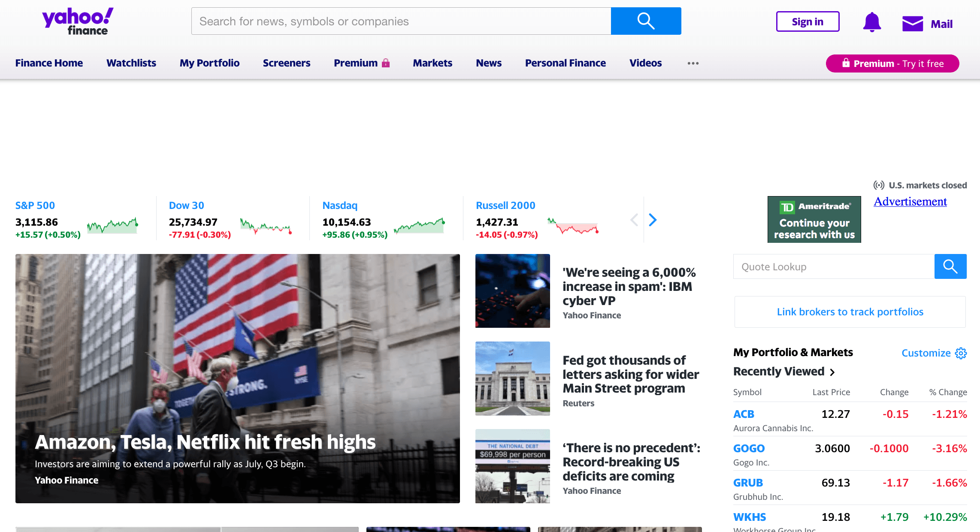The height and width of the screenshot is (532, 980).
Task: Click the blue search magnifier button
Action: coord(646,21)
